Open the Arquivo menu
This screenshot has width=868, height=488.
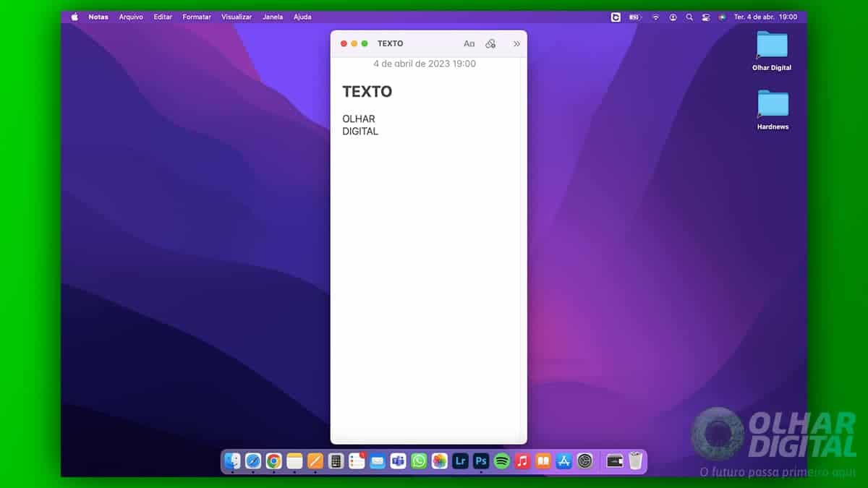click(x=131, y=17)
